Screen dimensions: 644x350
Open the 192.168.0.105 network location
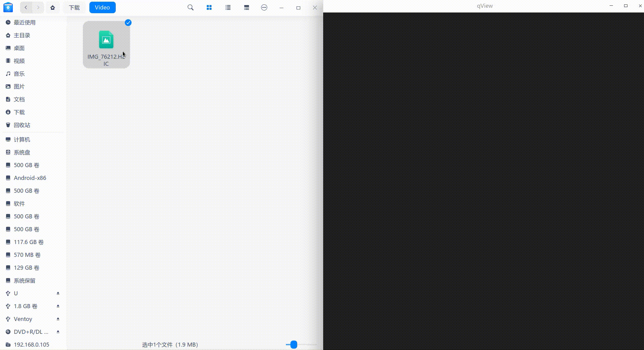tap(31, 344)
